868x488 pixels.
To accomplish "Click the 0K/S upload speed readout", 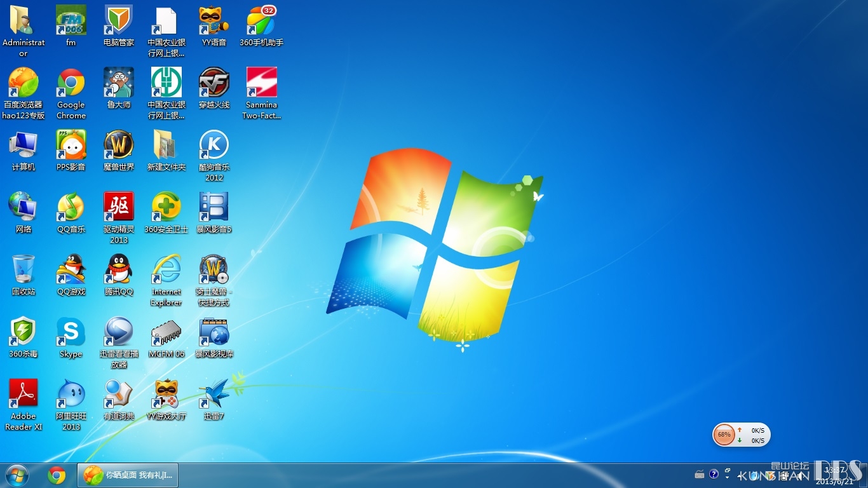I will tap(757, 430).
